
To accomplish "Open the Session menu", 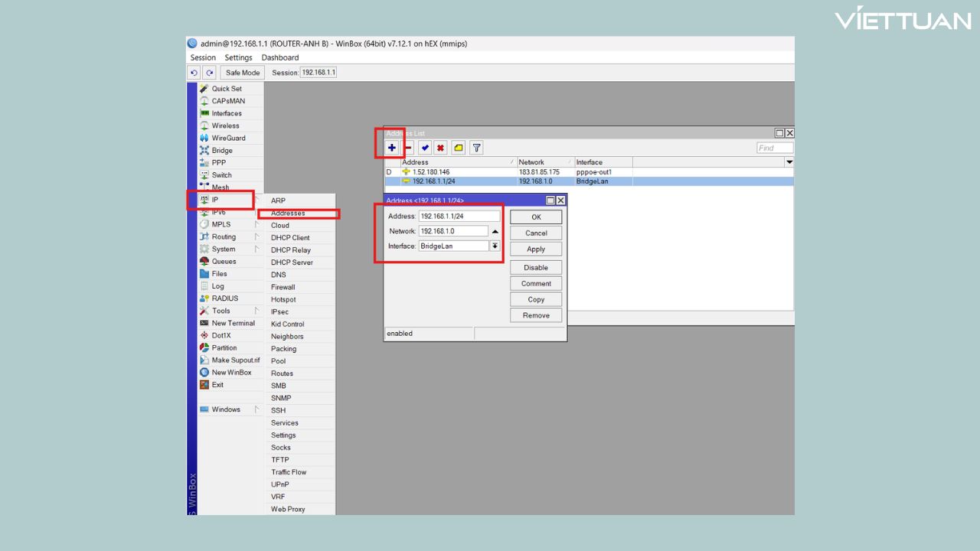I will pos(203,57).
